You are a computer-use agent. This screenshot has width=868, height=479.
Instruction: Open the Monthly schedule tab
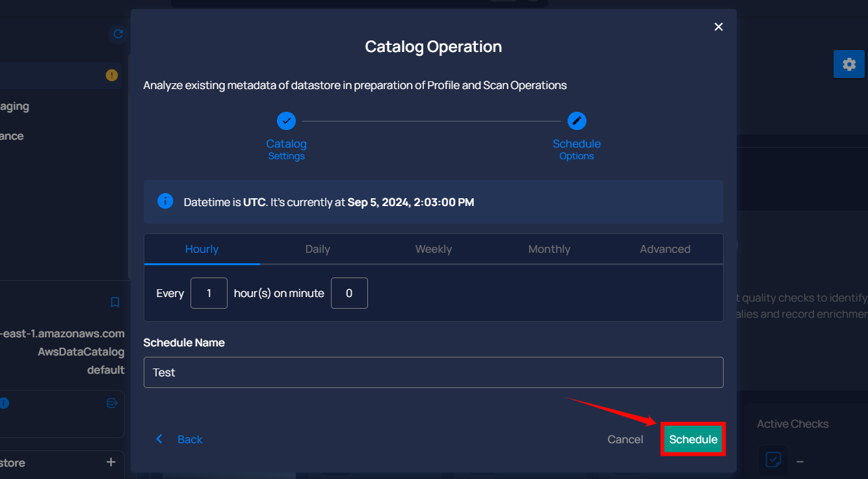pos(549,250)
